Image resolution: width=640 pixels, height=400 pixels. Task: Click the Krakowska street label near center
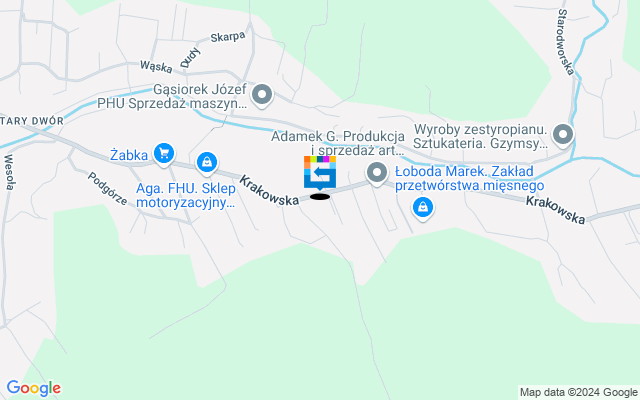click(269, 190)
